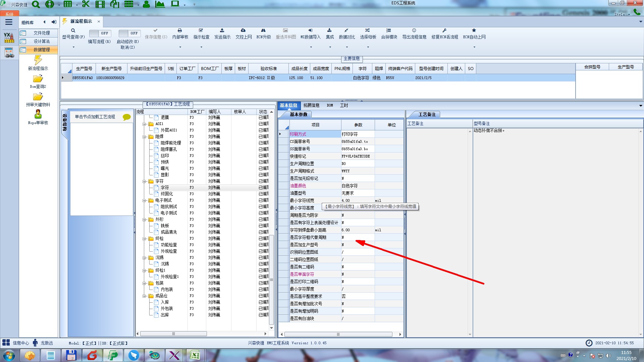This screenshot has height=362, width=644.
Task: Select 终固化 process node
Action: (167, 194)
